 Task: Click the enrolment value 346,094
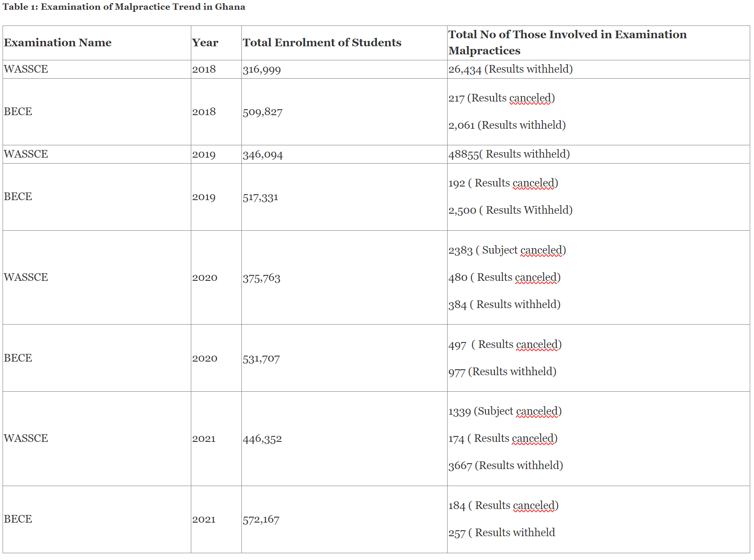click(262, 155)
